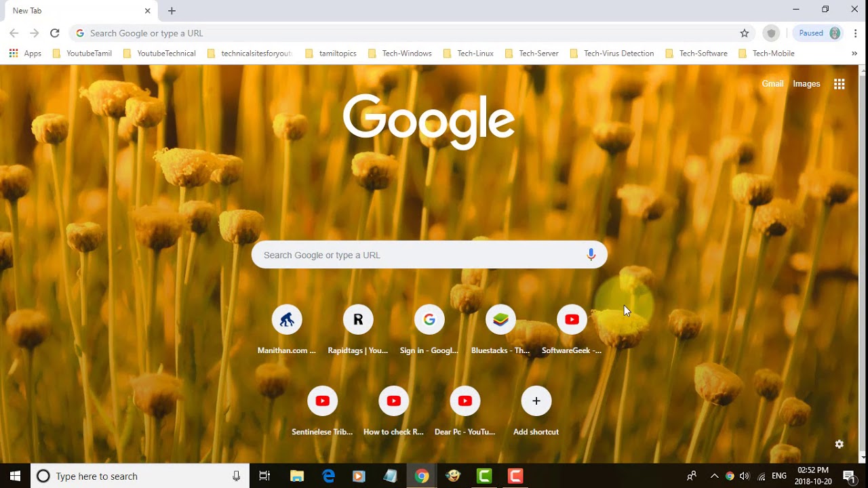Screen dimensions: 868x488
Task: Go forward with the browser forward arrow
Action: pos(35,33)
